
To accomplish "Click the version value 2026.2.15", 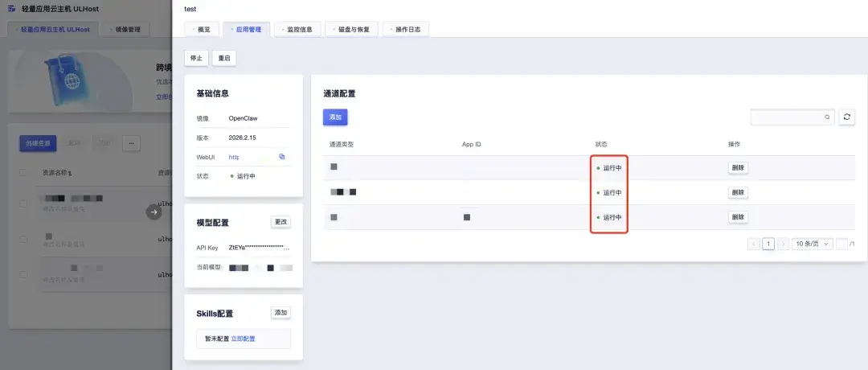I will [x=243, y=138].
